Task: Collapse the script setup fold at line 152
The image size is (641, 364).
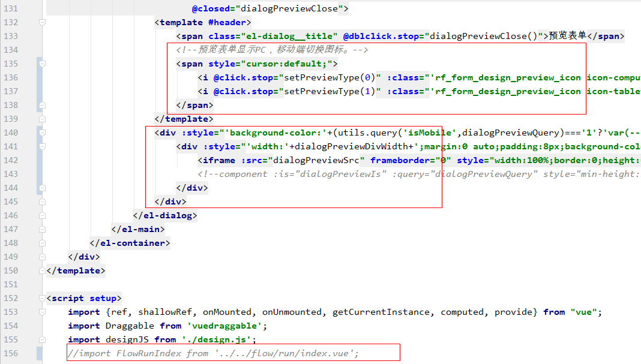Action: [42, 298]
